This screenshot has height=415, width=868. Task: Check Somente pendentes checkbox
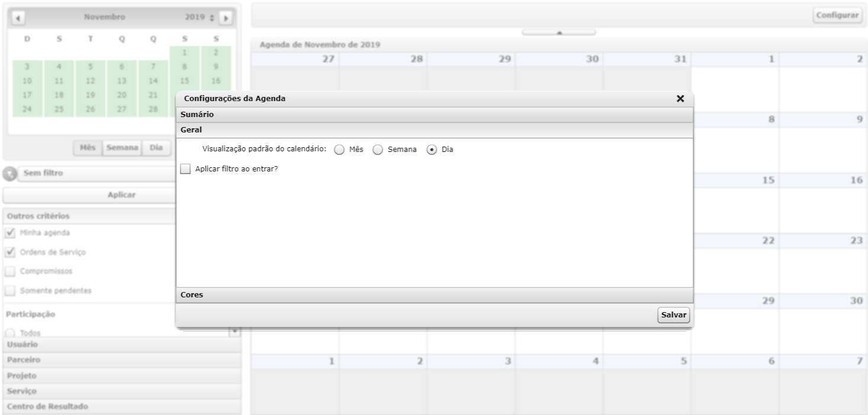pos(10,291)
